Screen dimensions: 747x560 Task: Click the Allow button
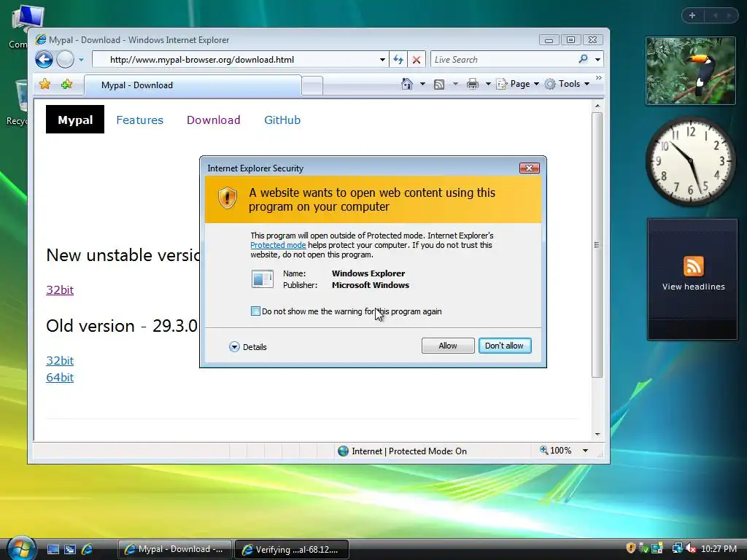click(448, 346)
